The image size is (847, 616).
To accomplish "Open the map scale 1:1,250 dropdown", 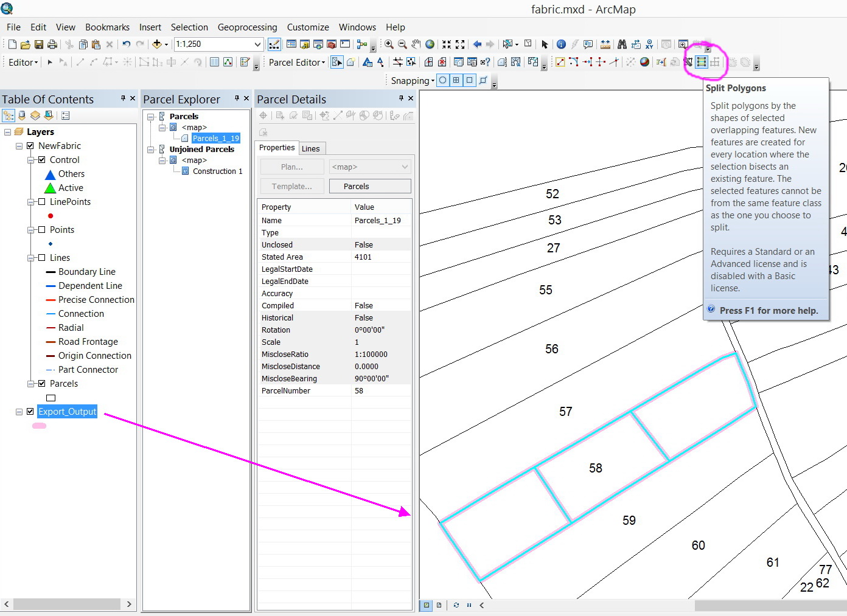I will coord(257,44).
